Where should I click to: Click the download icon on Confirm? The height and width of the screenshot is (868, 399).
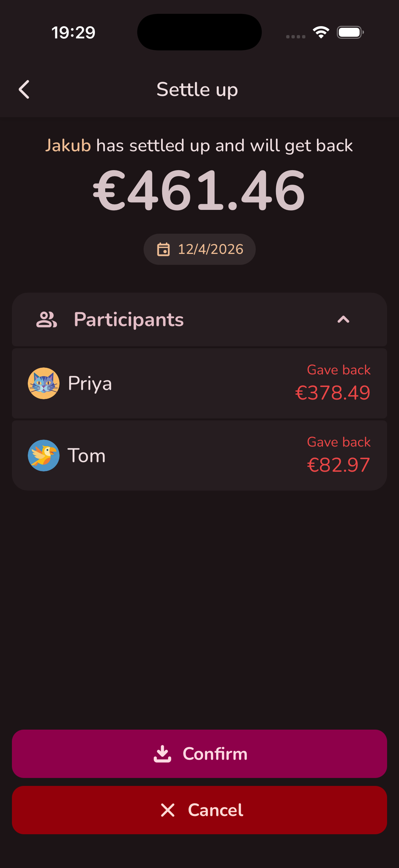pyautogui.click(x=162, y=753)
